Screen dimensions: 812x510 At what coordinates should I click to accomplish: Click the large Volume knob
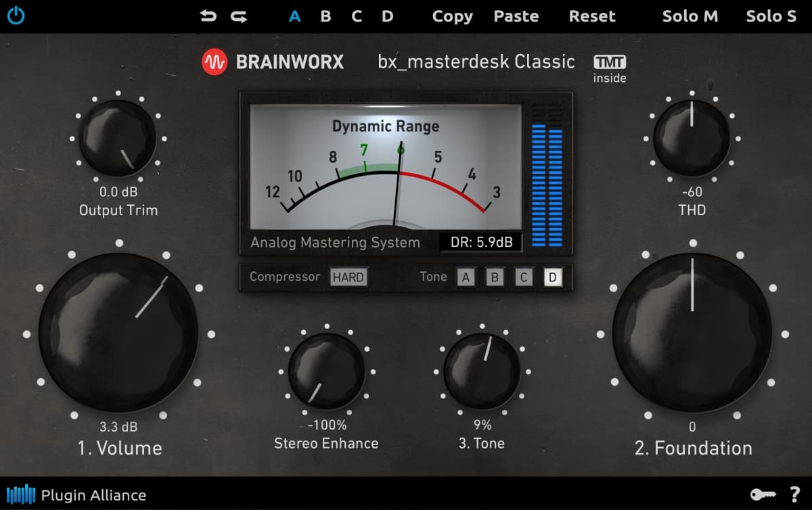click(118, 333)
